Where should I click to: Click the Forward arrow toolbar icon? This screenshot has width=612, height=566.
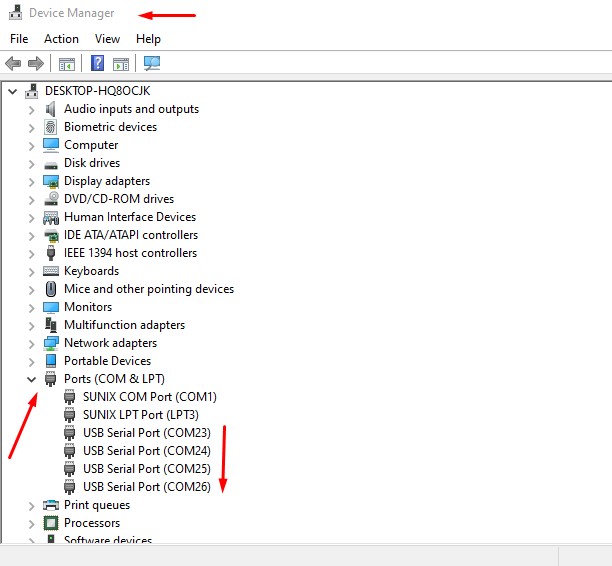pyautogui.click(x=36, y=63)
